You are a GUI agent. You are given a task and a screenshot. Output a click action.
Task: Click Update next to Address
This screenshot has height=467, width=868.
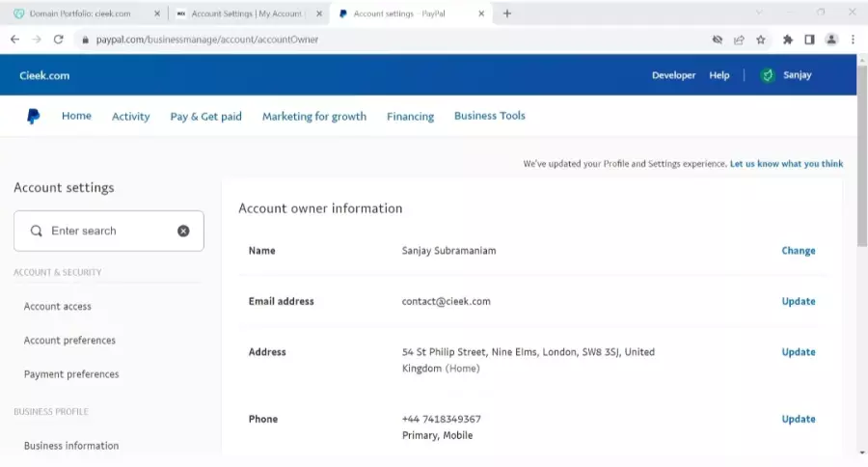click(799, 352)
